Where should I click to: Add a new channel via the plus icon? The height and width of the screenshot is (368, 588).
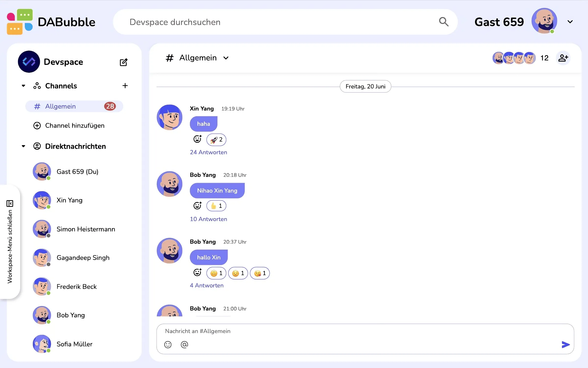(125, 86)
